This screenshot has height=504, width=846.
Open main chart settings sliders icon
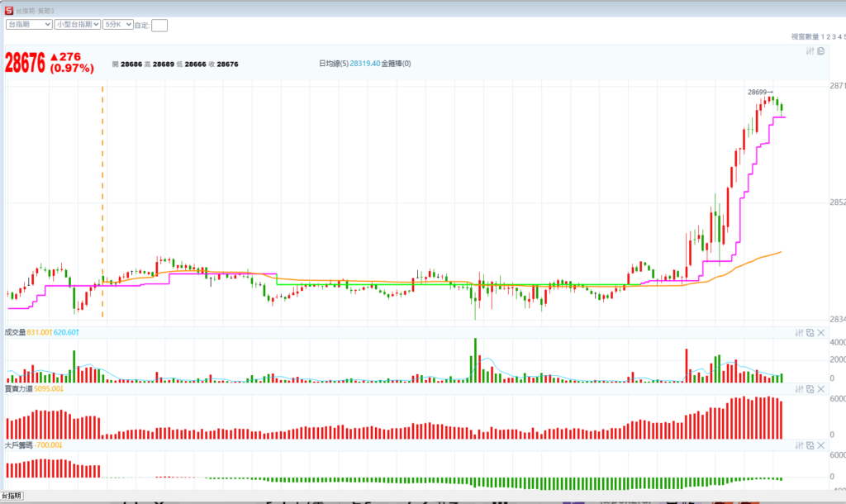pos(810,51)
